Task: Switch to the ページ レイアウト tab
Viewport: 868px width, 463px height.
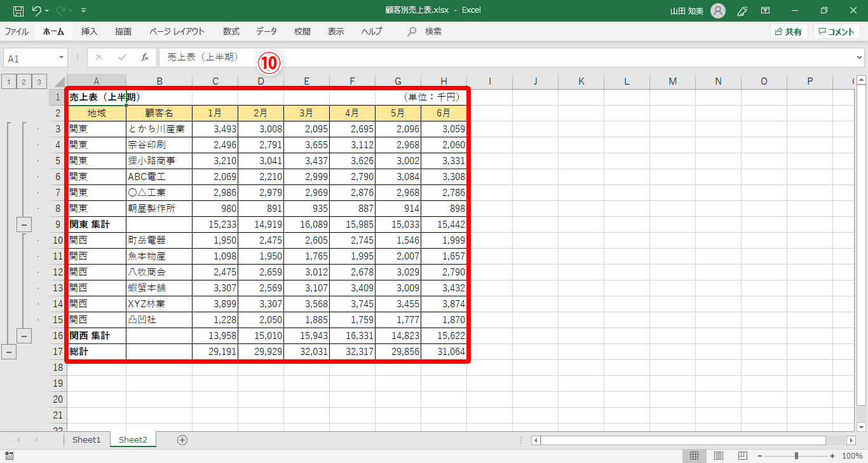Action: pos(177,31)
